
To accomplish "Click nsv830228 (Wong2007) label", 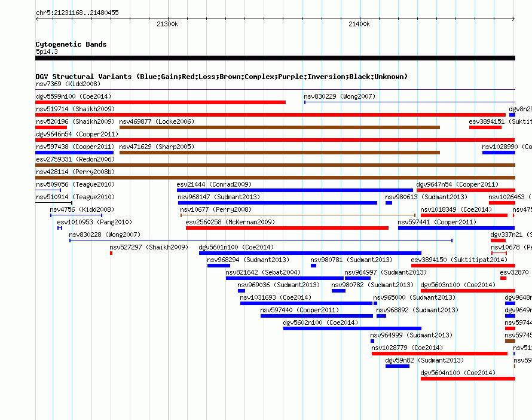I will coord(105,235).
